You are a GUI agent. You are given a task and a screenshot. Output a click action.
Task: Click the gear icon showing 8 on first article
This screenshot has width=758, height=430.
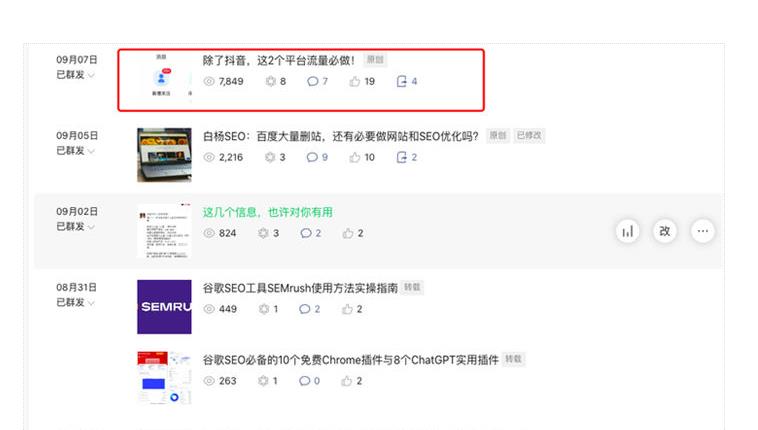click(270, 81)
